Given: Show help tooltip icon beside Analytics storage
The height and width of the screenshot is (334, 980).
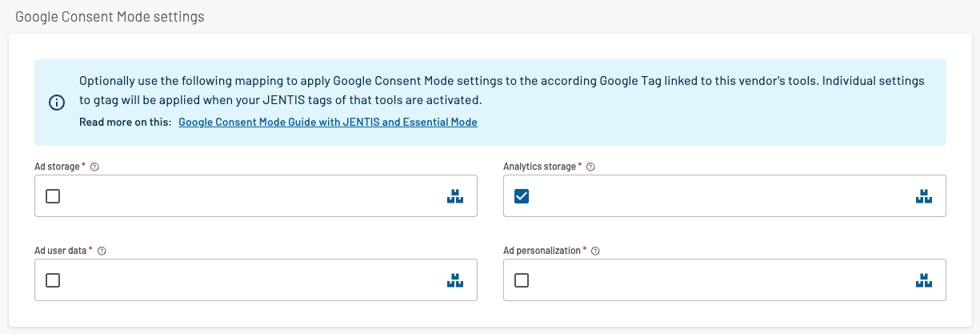Looking at the screenshot, I should coord(590,167).
